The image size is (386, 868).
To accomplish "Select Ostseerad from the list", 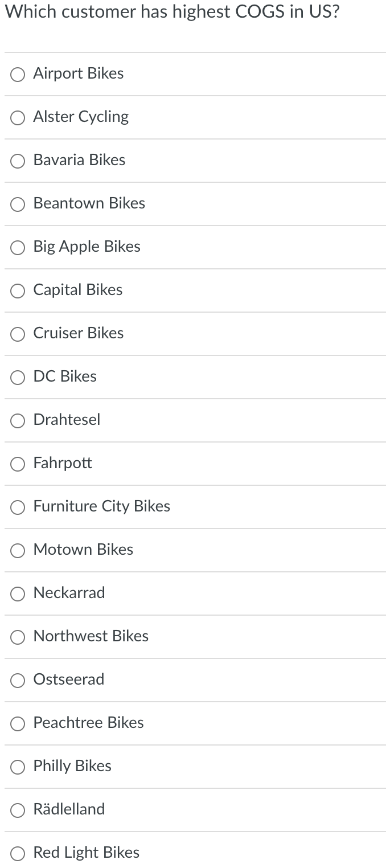I will [17, 681].
